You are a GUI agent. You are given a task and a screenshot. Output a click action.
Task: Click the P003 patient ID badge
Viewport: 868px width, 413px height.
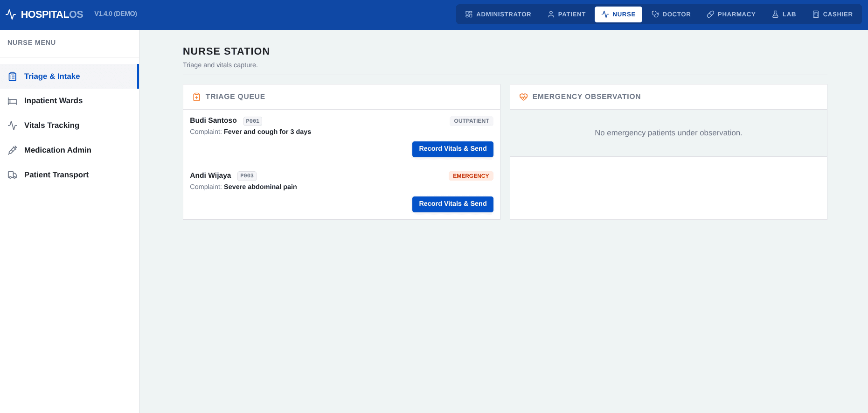[247, 176]
